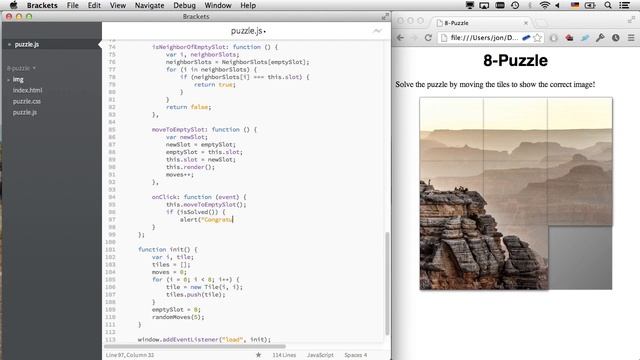640x360 pixels.
Task: Click the empty grey puzzle slot
Action: click(580, 258)
